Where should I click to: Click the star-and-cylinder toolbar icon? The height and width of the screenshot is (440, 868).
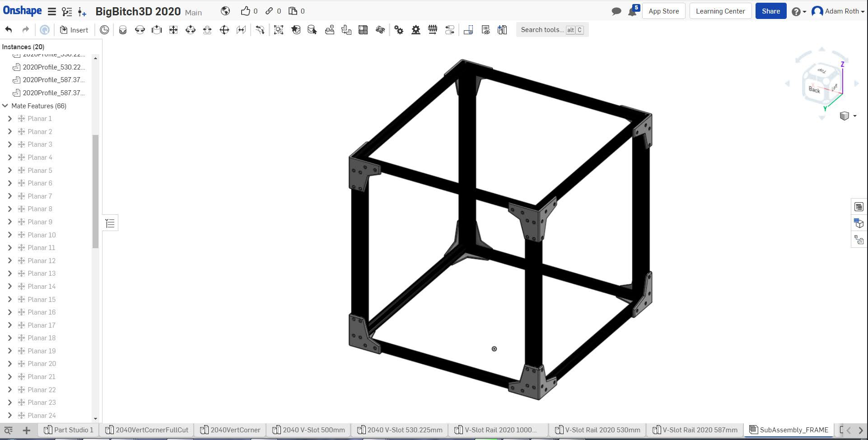tap(296, 30)
